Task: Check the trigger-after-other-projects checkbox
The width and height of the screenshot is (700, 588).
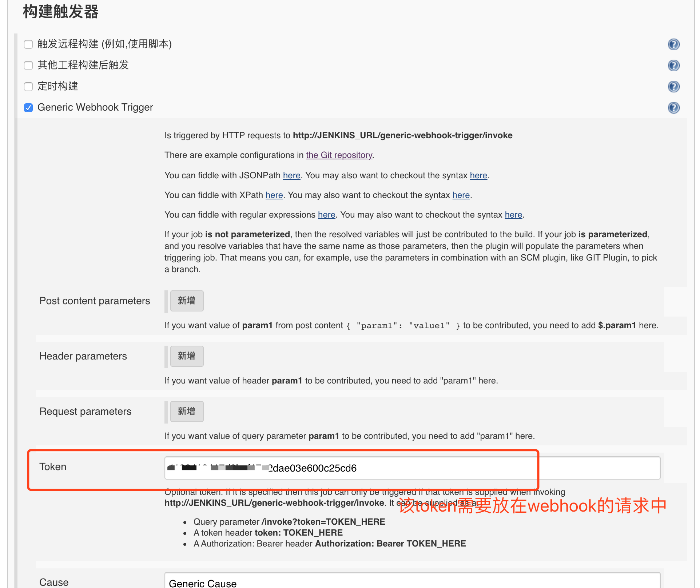Action: point(28,65)
